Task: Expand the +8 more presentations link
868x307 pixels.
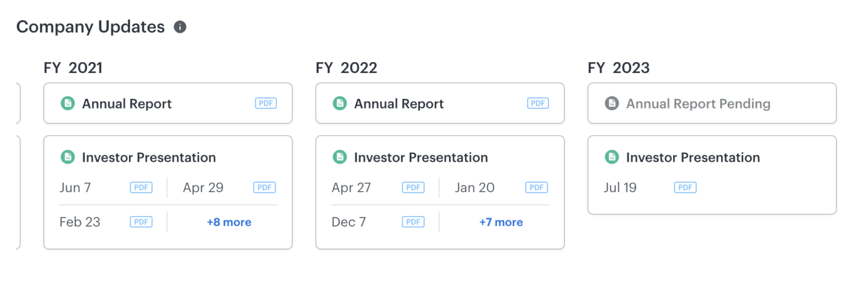Action: (x=229, y=222)
